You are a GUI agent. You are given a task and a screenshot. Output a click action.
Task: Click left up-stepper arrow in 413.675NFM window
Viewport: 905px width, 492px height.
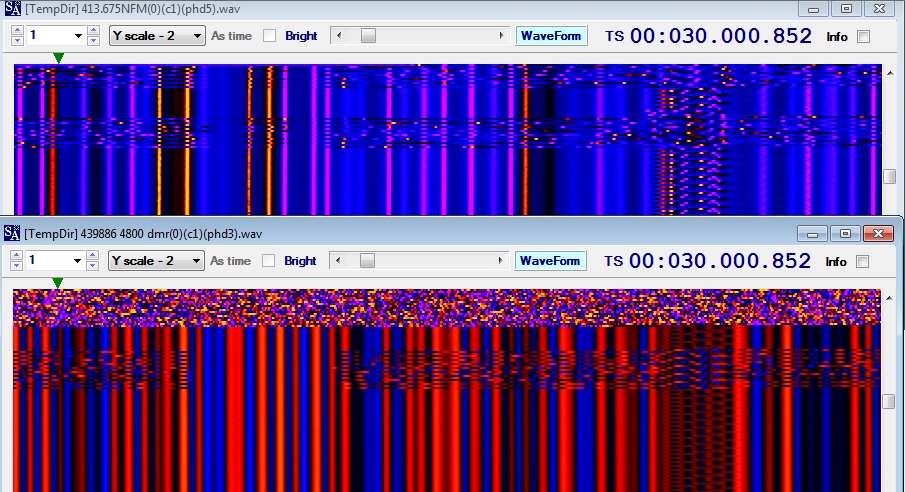click(x=17, y=31)
